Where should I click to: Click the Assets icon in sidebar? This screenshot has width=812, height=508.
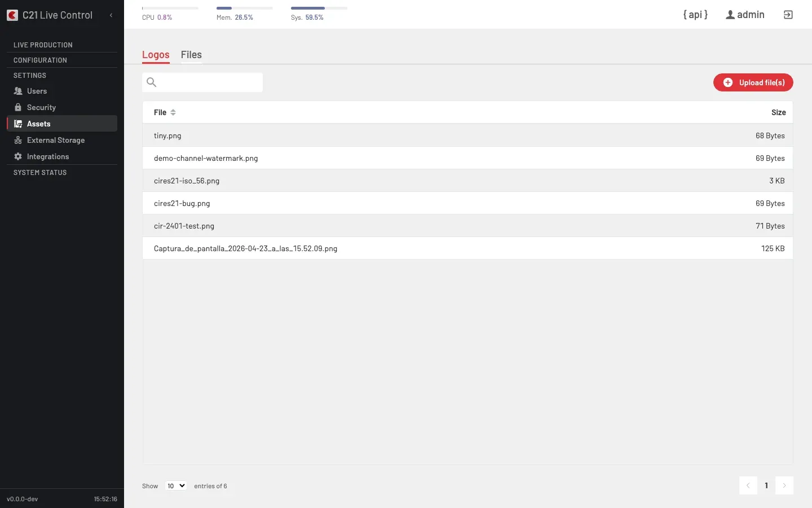click(18, 124)
